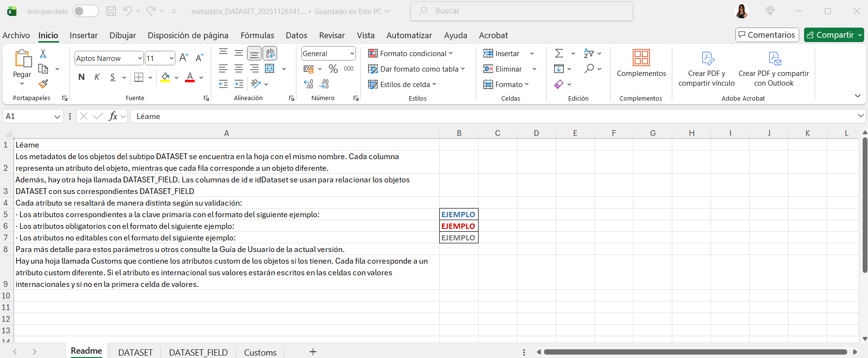Increase font size with the larger A icon
The width and height of the screenshot is (868, 358).
tap(184, 58)
